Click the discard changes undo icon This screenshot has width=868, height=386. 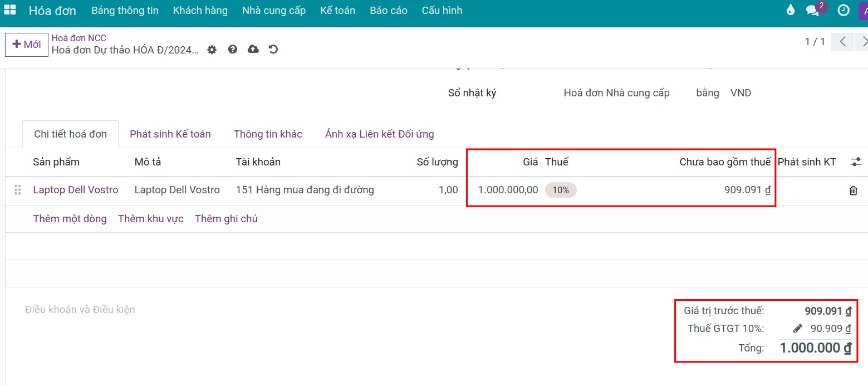(273, 50)
